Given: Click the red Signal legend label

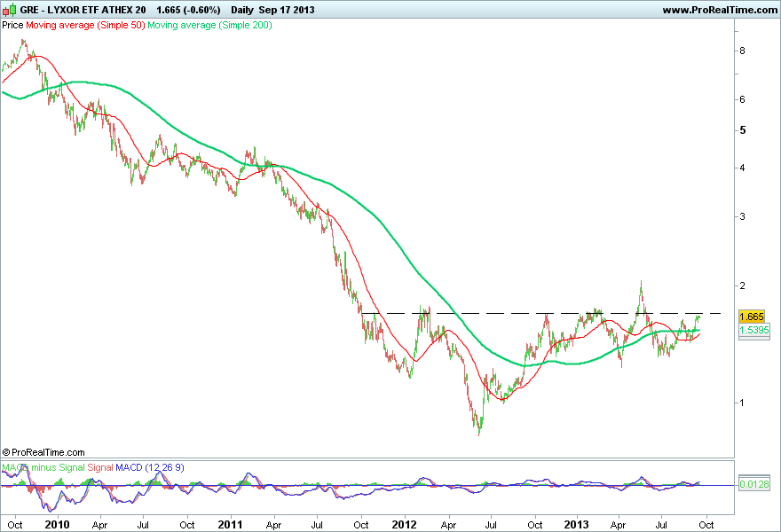Looking at the screenshot, I should pyautogui.click(x=100, y=467).
